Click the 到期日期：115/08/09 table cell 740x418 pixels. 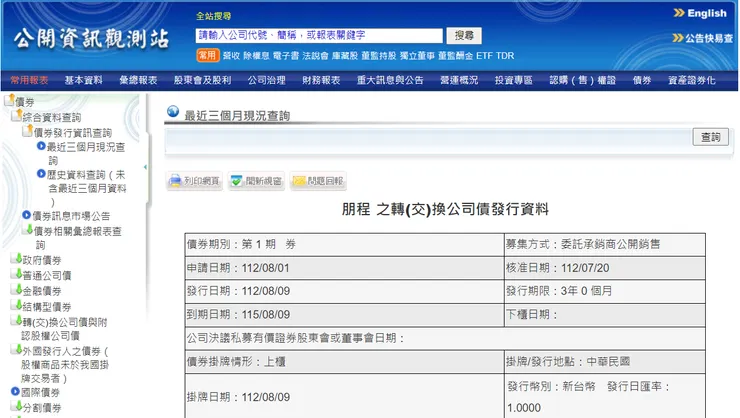345,314
